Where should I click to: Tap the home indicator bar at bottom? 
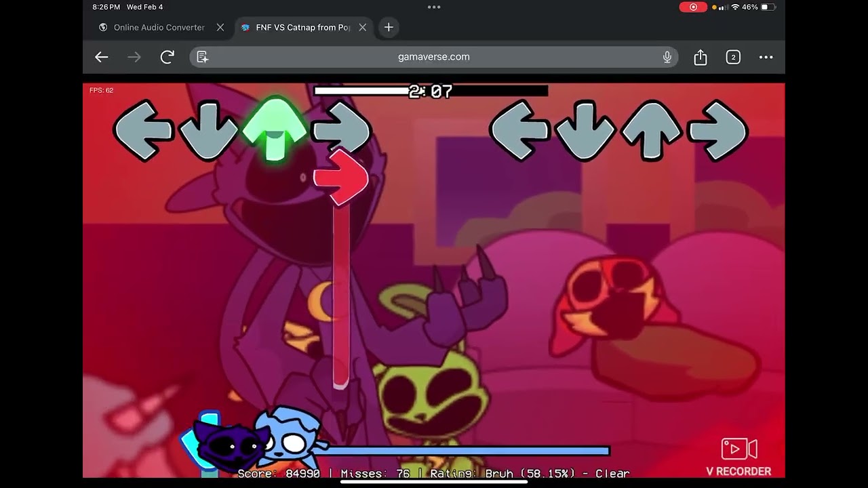434,482
